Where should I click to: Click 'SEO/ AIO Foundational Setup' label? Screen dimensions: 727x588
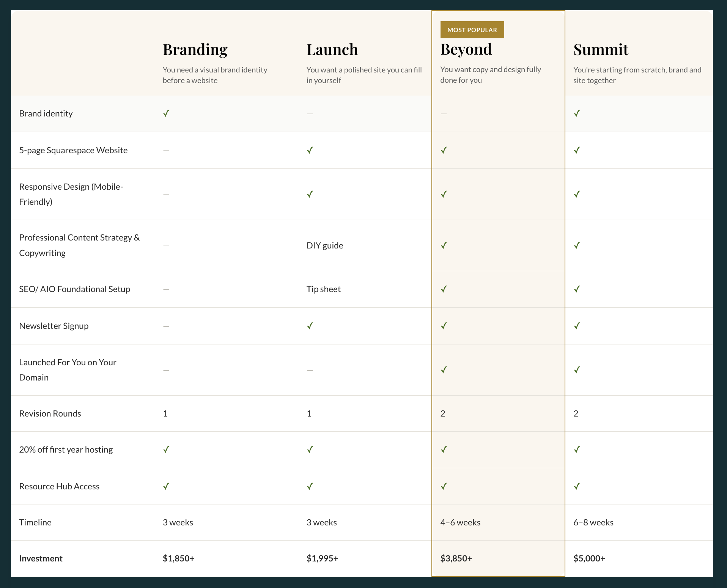click(75, 289)
